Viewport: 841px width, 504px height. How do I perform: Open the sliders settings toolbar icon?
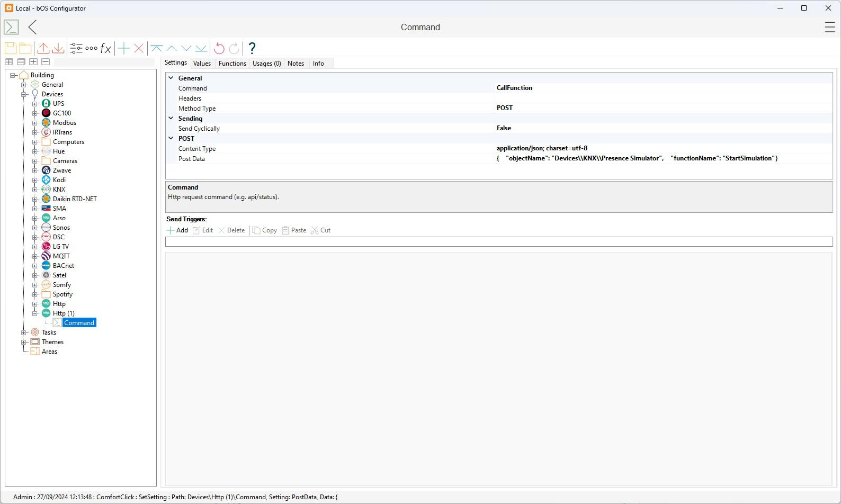pyautogui.click(x=76, y=48)
